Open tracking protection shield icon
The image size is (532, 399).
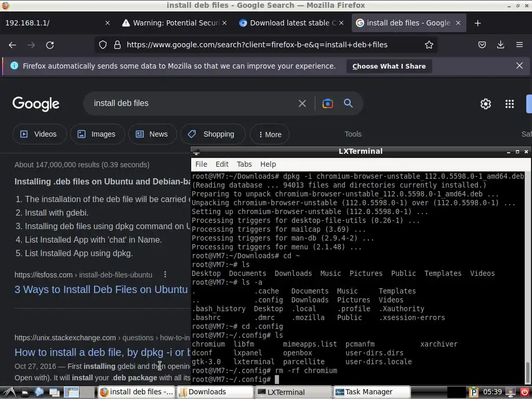103,45
